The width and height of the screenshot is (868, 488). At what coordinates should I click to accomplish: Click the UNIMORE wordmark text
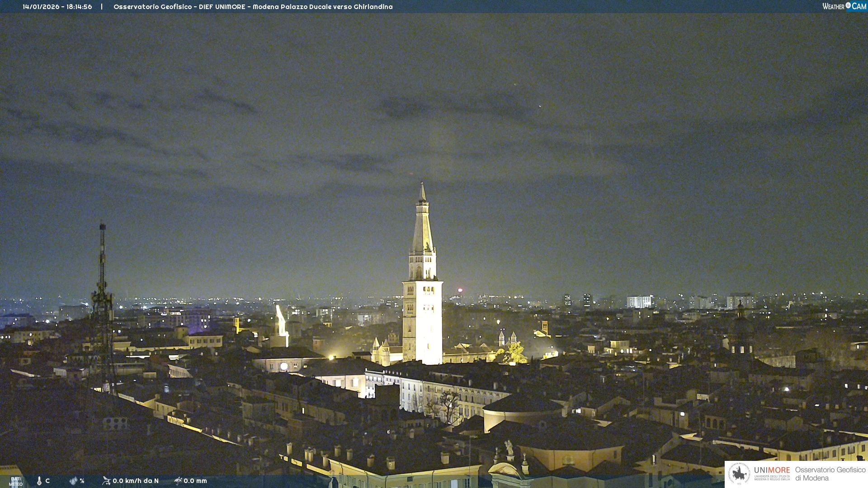[x=772, y=470]
